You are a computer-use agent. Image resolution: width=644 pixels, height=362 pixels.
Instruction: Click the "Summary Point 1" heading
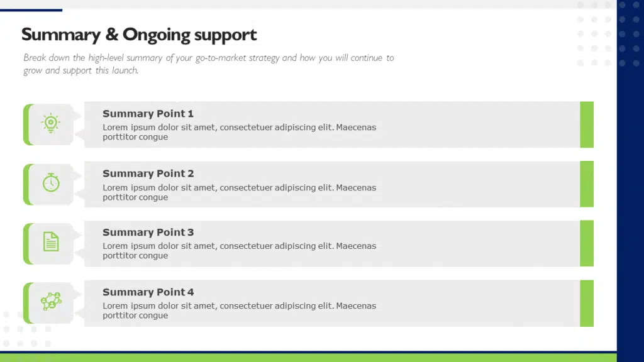pyautogui.click(x=148, y=114)
